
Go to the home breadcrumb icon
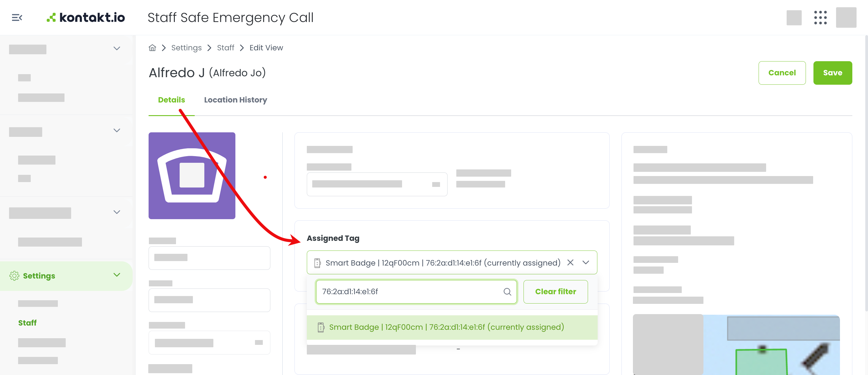(152, 48)
